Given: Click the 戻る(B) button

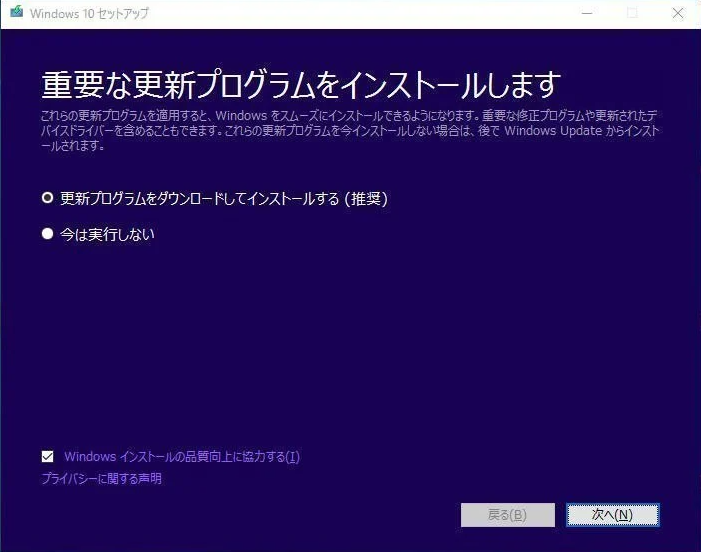Looking at the screenshot, I should point(508,515).
